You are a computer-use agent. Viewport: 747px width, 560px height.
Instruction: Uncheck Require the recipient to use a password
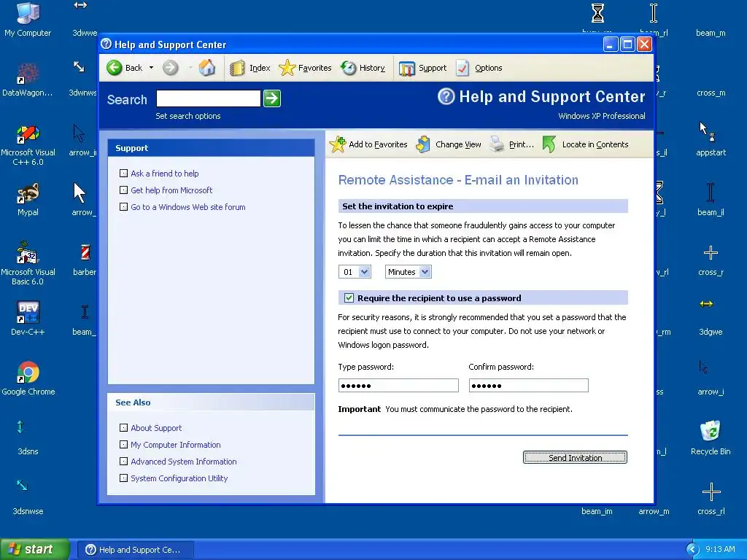[349, 298]
